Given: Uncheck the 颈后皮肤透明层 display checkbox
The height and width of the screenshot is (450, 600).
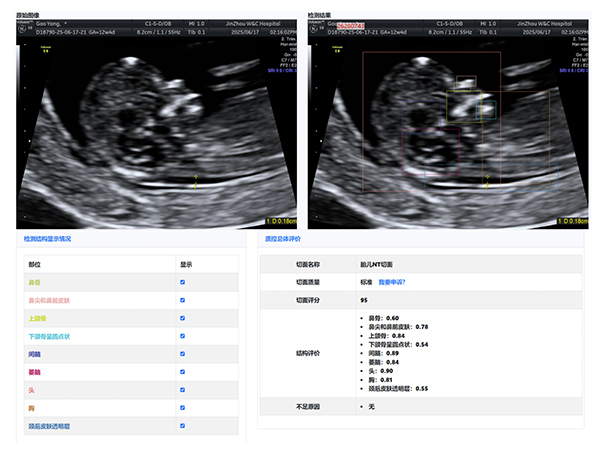Looking at the screenshot, I should point(182,426).
